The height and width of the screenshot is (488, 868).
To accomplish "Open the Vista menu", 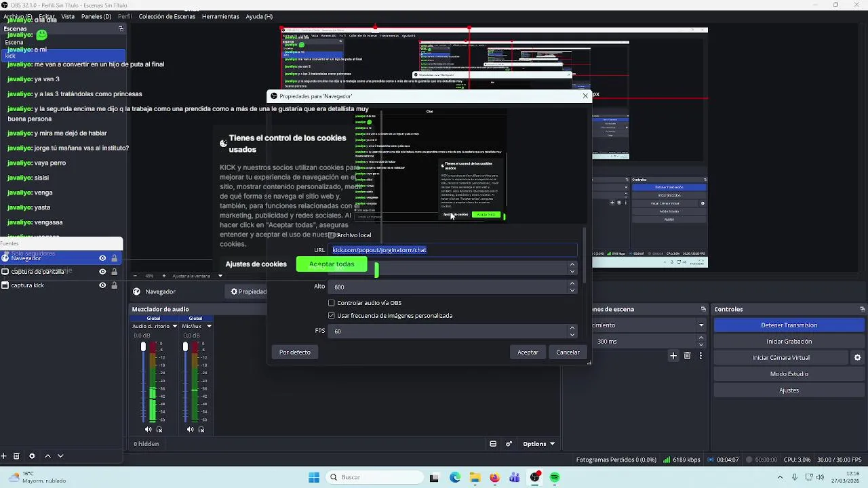I will pos(68,16).
